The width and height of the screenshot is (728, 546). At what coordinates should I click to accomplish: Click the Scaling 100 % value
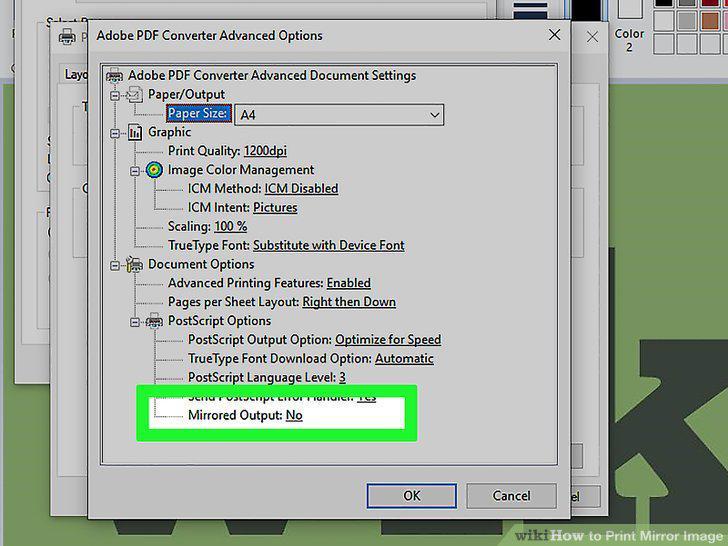click(x=230, y=227)
